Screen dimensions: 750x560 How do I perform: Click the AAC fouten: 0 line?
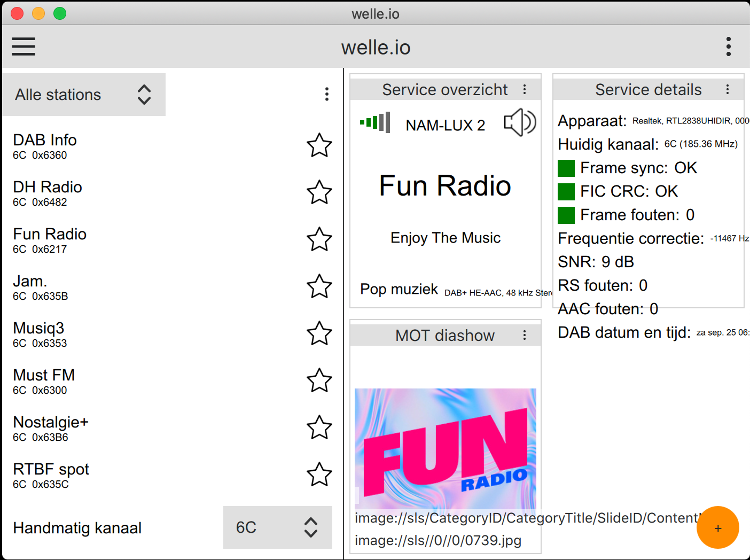pyautogui.click(x=608, y=309)
